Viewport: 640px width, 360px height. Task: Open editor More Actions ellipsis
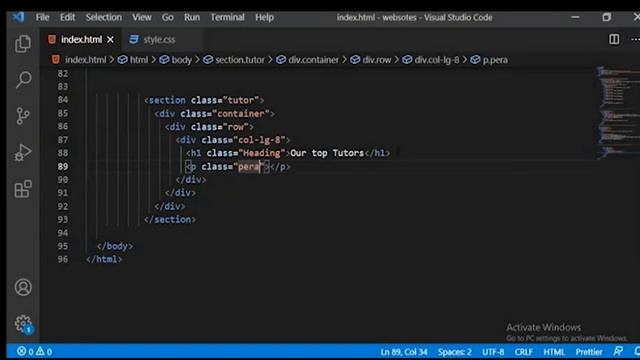click(635, 39)
